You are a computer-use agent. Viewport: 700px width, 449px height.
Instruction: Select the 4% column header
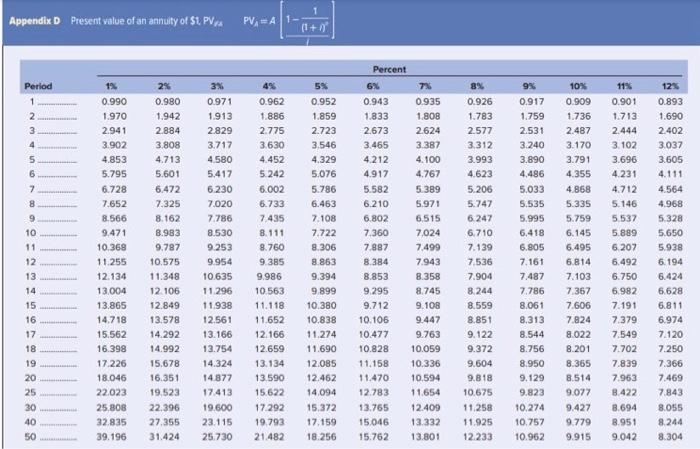pos(269,86)
